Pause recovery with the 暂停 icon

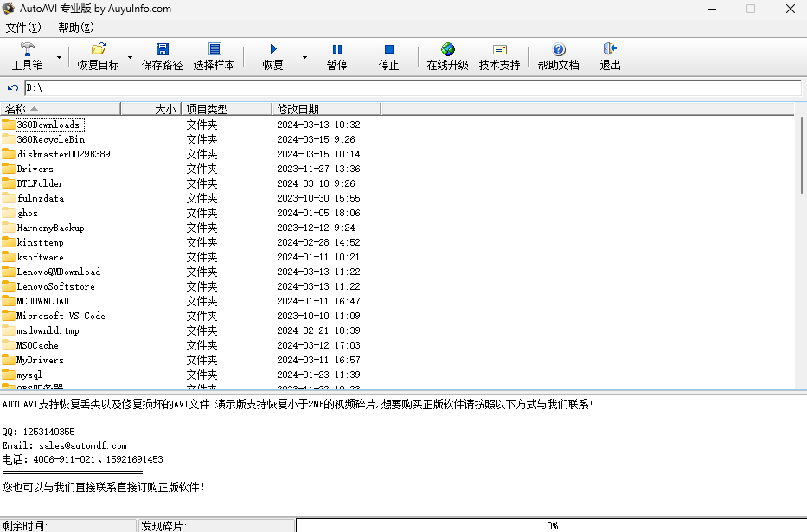[x=336, y=50]
